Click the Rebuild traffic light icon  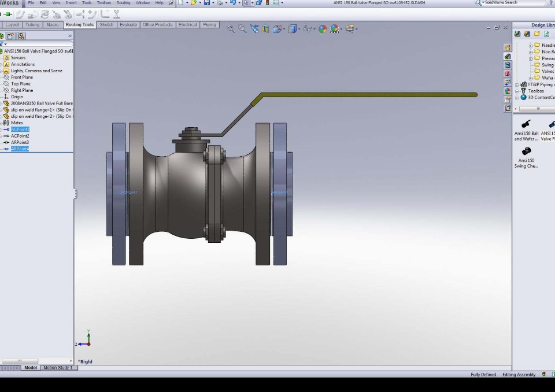coord(267,3)
